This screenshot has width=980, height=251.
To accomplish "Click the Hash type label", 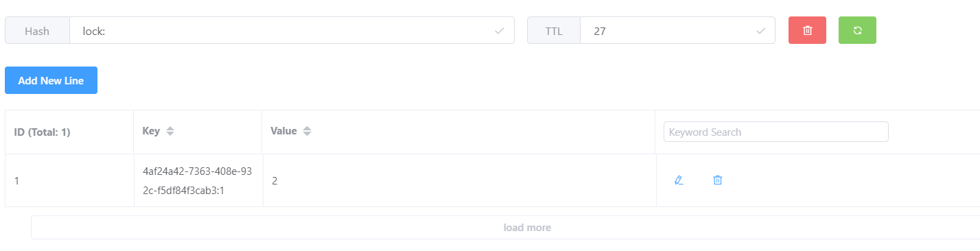I will click(37, 30).
